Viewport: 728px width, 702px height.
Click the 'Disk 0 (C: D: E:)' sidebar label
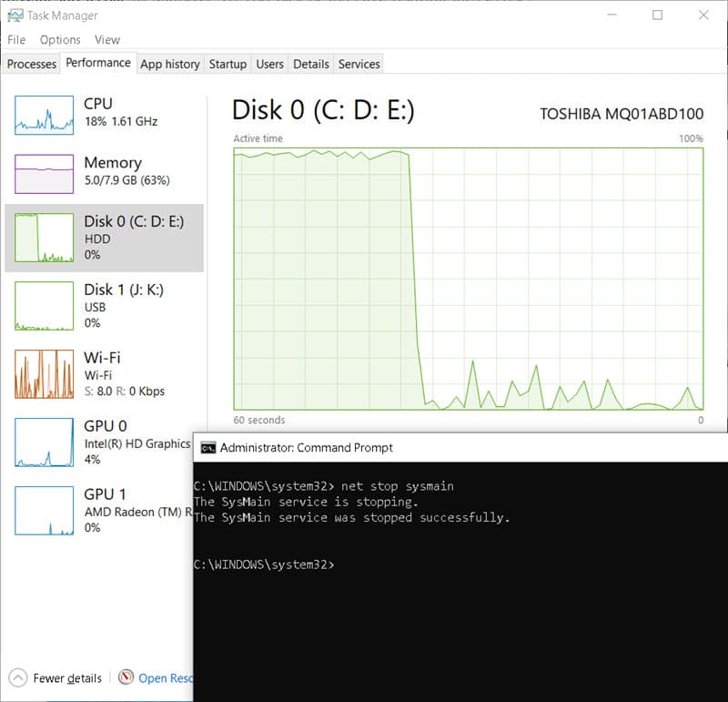134,221
